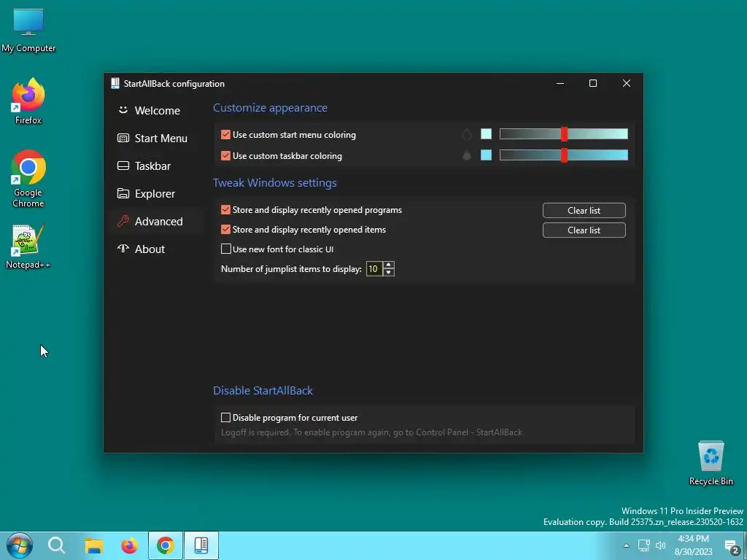Image resolution: width=747 pixels, height=560 pixels.
Task: Minimize the StartAllBack configuration window
Action: tap(560, 83)
